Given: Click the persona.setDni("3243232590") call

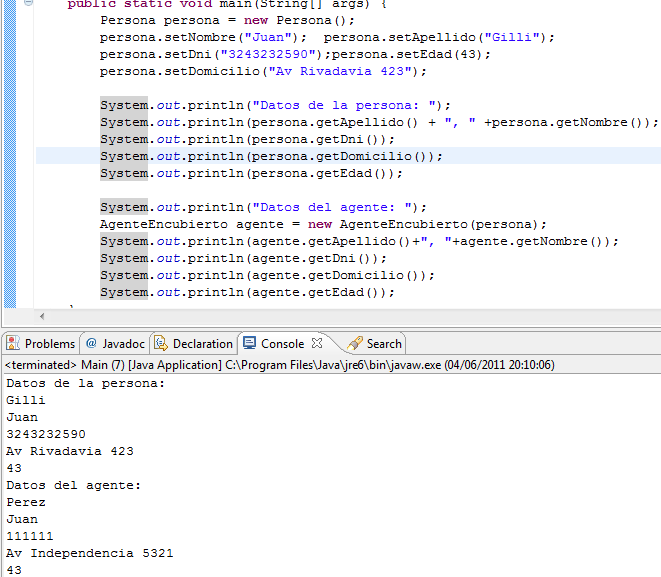Looking at the screenshot, I should 215,54.
